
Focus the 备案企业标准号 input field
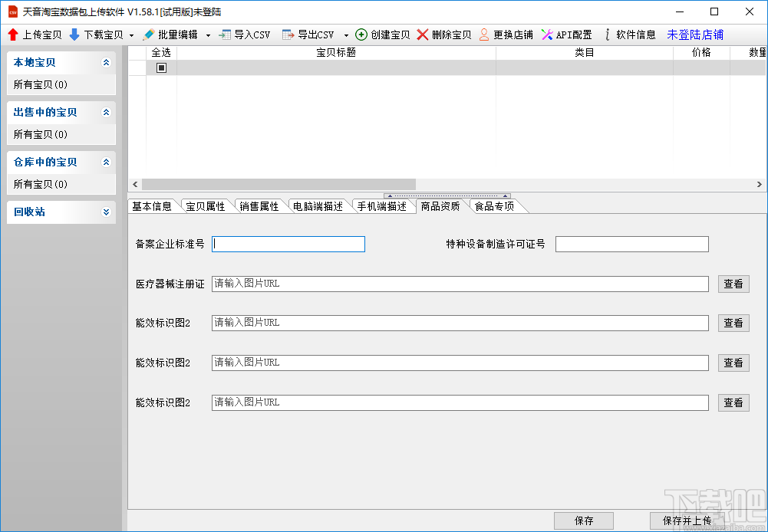[288, 245]
